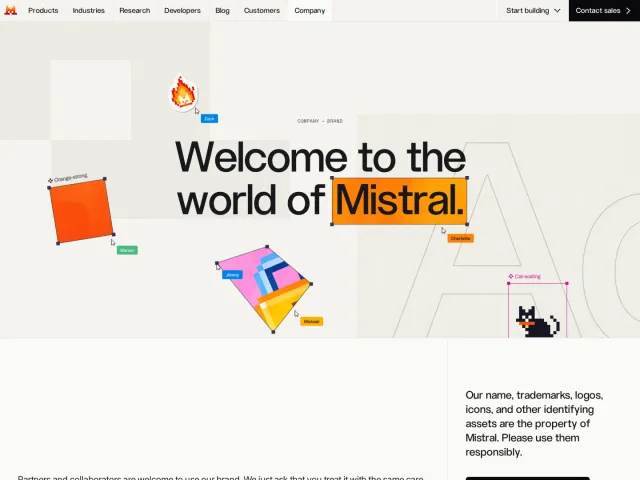Click the Orange-strong component label
The image size is (640, 480).
[68, 178]
